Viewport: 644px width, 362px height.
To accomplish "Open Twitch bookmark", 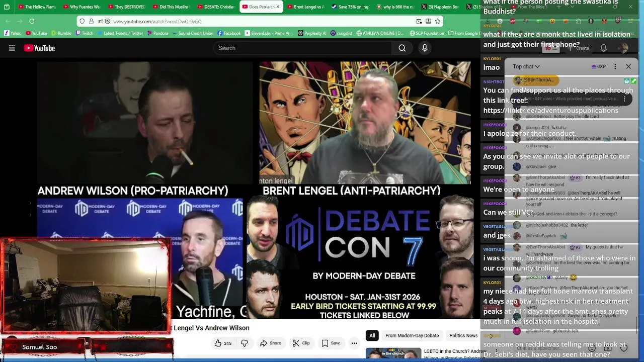I will pyautogui.click(x=84, y=33).
